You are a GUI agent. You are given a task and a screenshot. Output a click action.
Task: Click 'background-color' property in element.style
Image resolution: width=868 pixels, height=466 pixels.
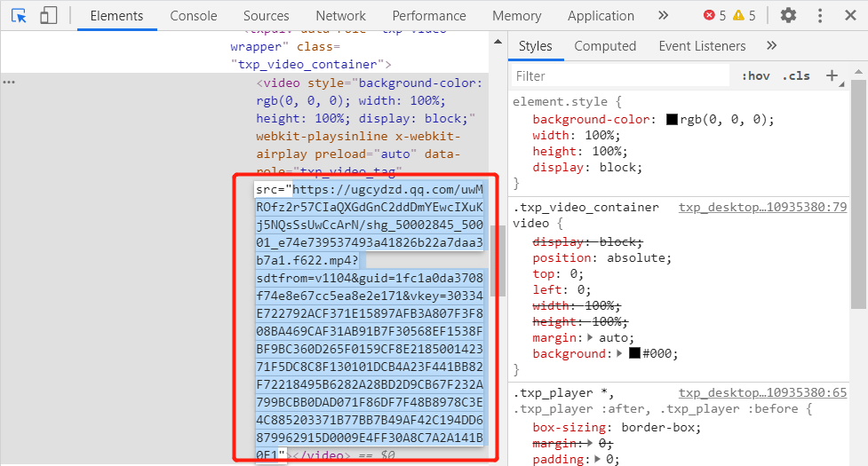pos(591,120)
